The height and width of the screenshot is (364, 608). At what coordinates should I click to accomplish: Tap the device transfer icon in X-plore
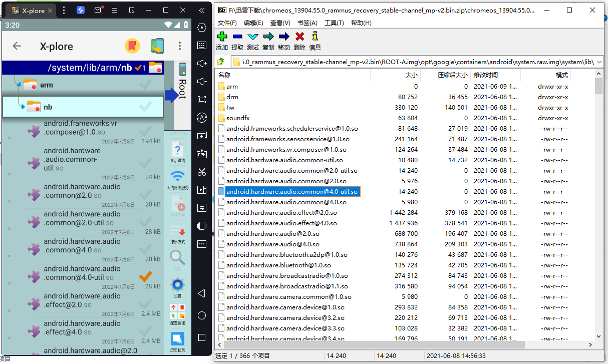[157, 46]
